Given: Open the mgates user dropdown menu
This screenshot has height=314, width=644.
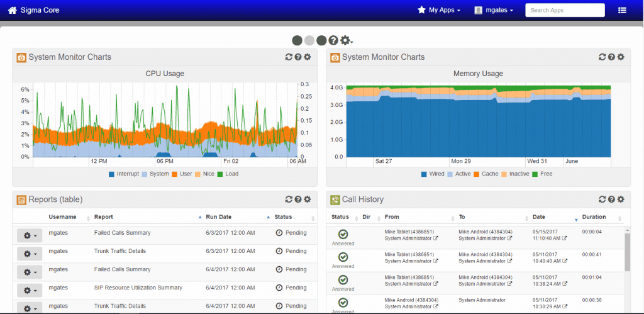Looking at the screenshot, I should [494, 10].
